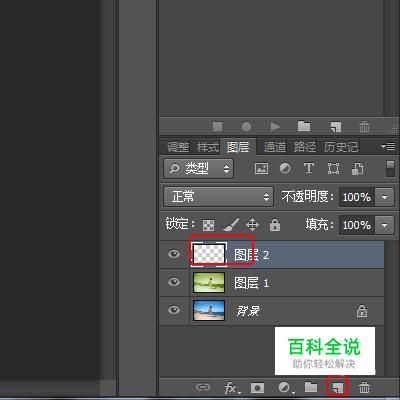Open the 正常 blend mode dropdown
This screenshot has height=400, width=400.
click(219, 197)
